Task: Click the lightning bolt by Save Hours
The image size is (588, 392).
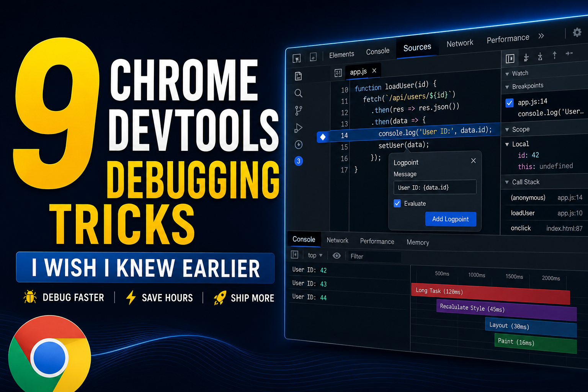Action: [x=131, y=297]
